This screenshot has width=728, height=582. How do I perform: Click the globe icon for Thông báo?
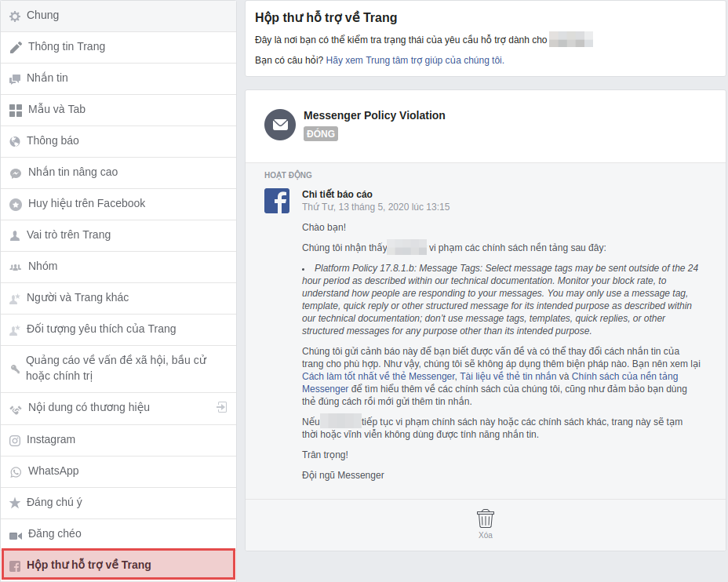coord(15,141)
